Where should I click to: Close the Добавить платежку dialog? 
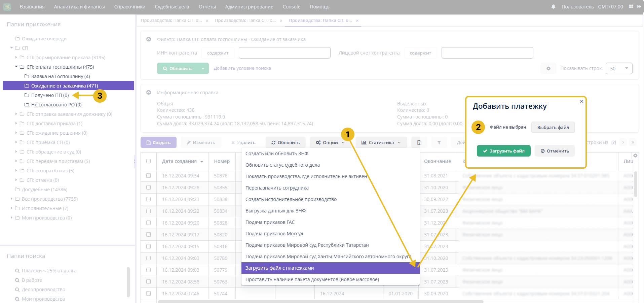[581, 101]
